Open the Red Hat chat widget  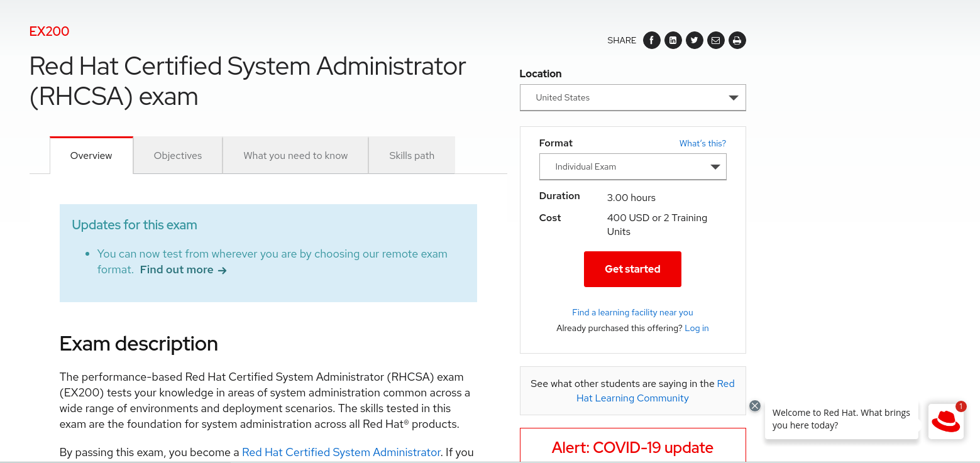click(945, 421)
